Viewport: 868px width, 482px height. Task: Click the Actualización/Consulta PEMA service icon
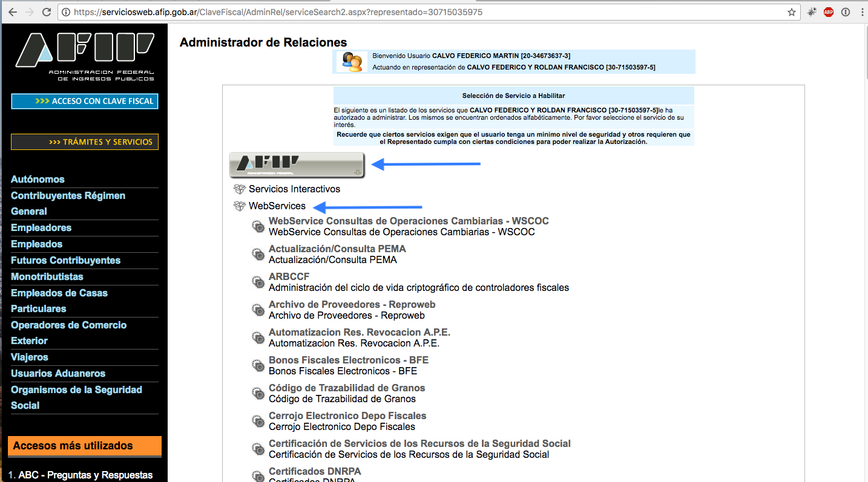coord(258,253)
